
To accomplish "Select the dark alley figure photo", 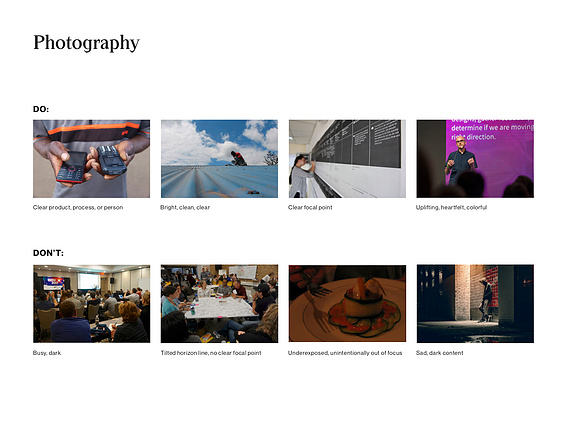I will [475, 304].
